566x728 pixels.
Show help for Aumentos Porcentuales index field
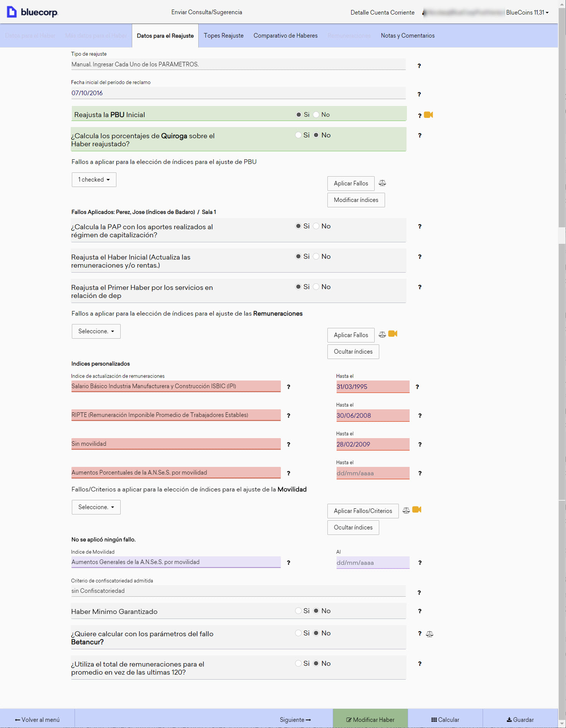click(x=289, y=473)
